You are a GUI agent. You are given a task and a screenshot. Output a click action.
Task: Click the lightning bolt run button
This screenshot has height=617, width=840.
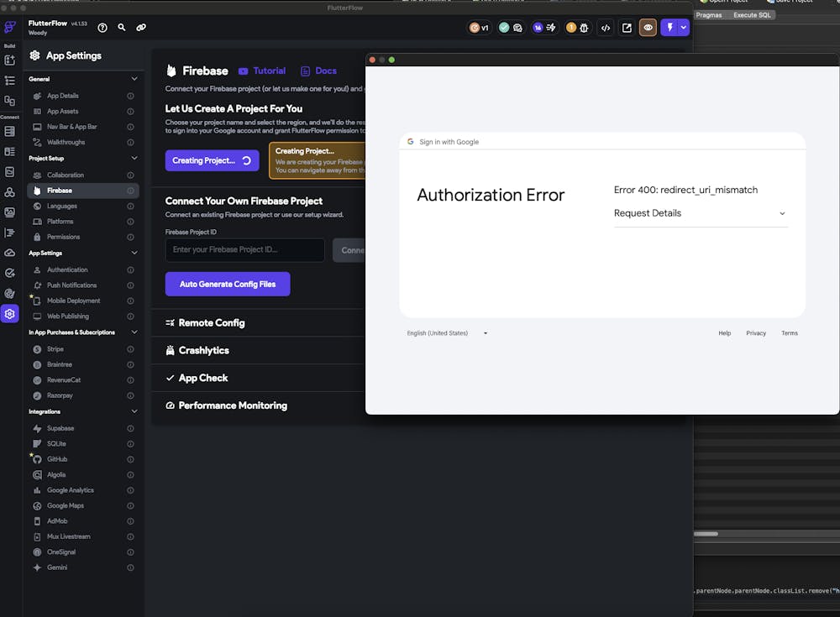(x=669, y=28)
